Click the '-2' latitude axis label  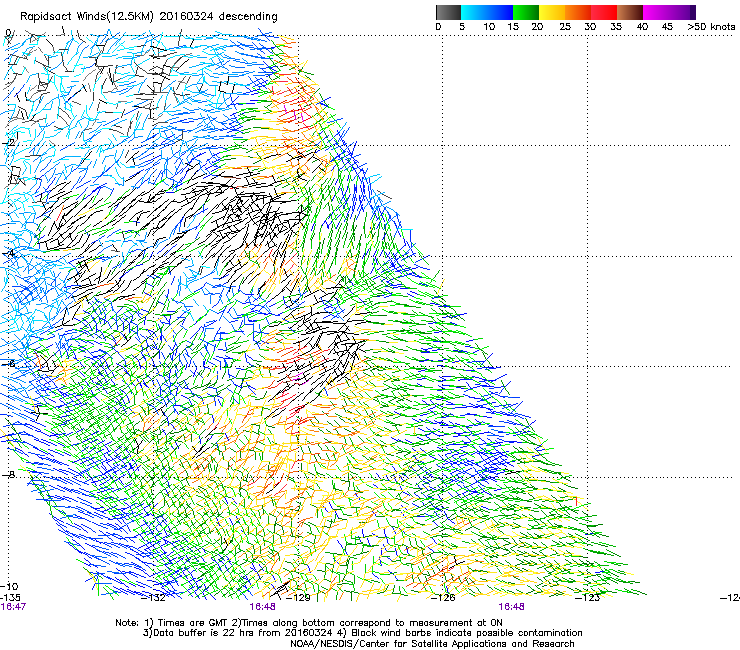coord(8,143)
